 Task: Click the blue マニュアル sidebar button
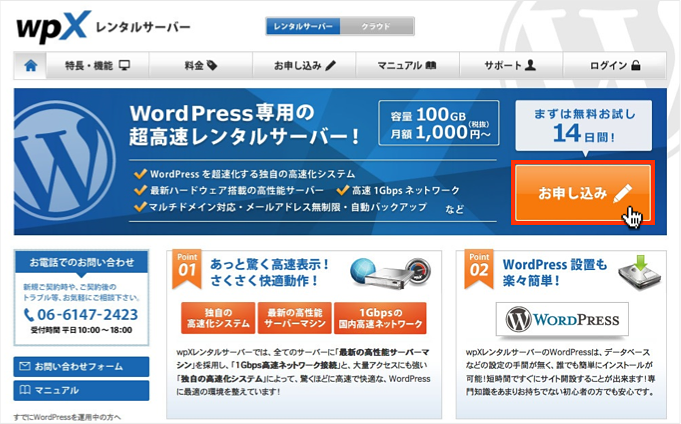coord(81,390)
